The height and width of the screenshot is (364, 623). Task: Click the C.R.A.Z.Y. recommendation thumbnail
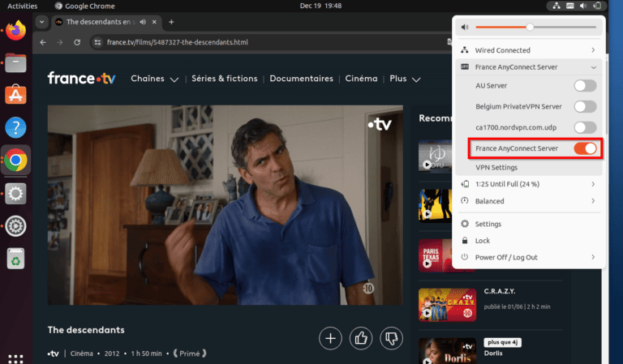click(436, 304)
